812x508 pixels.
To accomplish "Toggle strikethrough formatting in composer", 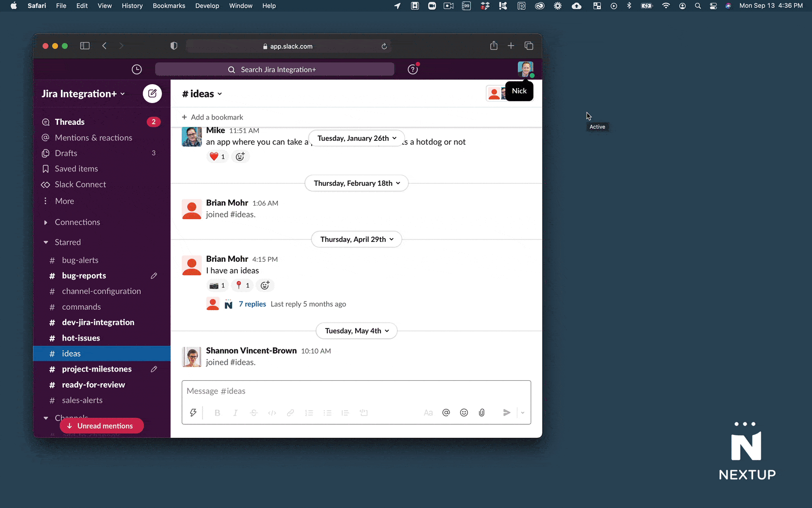I will point(254,413).
